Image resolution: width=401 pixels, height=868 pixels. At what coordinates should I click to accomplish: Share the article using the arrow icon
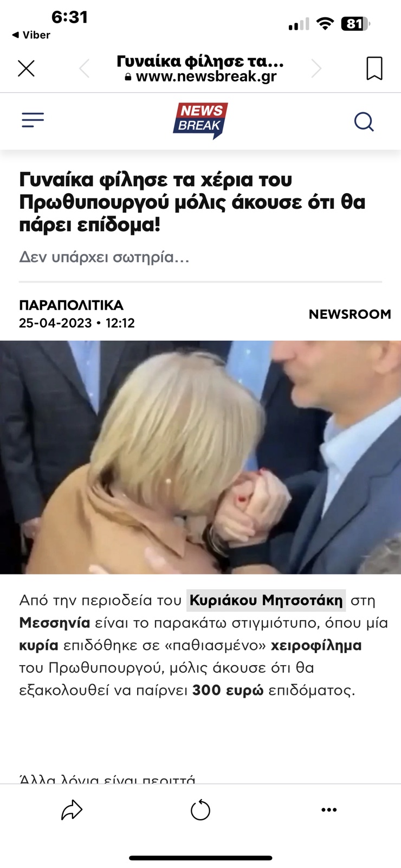point(72,810)
